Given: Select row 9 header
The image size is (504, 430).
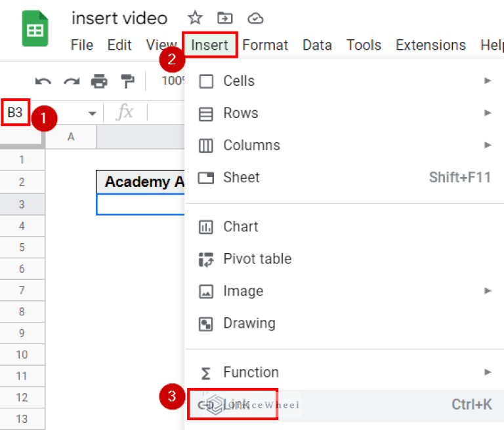Looking at the screenshot, I should pyautogui.click(x=22, y=334).
